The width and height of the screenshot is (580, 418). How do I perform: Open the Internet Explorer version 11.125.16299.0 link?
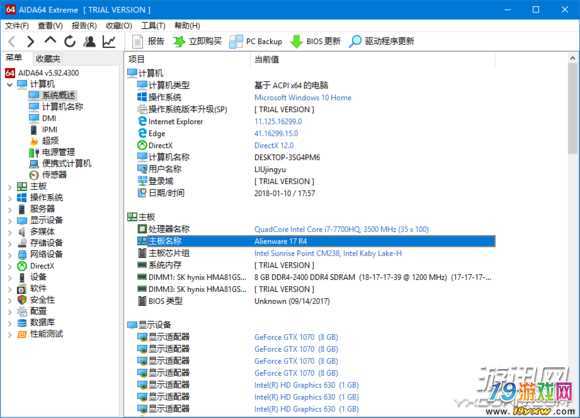click(x=278, y=121)
